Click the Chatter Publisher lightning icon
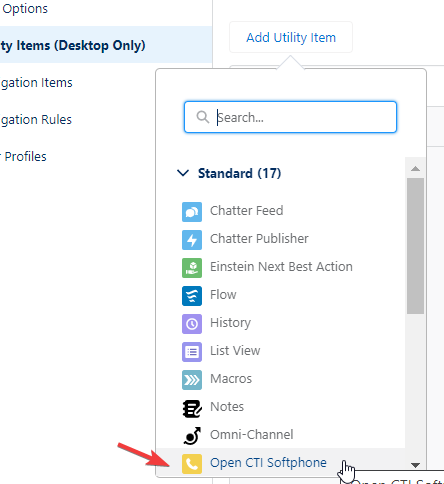444x484 pixels. click(x=192, y=240)
